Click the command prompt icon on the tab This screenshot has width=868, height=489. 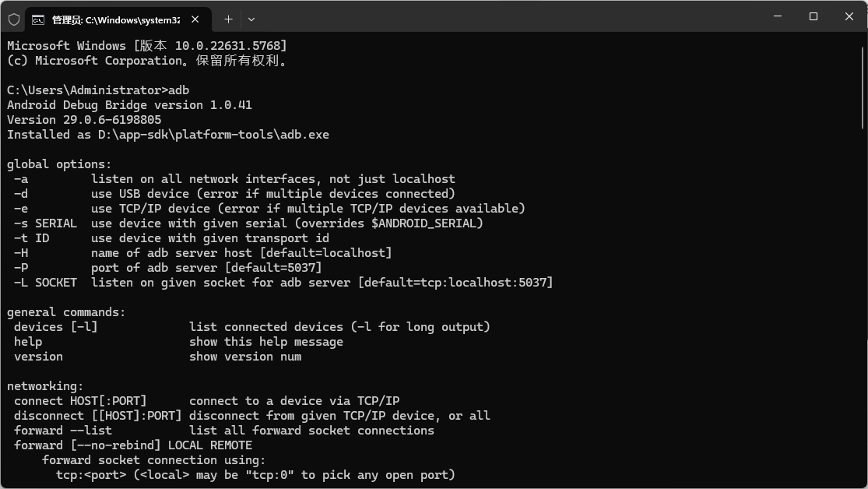37,19
